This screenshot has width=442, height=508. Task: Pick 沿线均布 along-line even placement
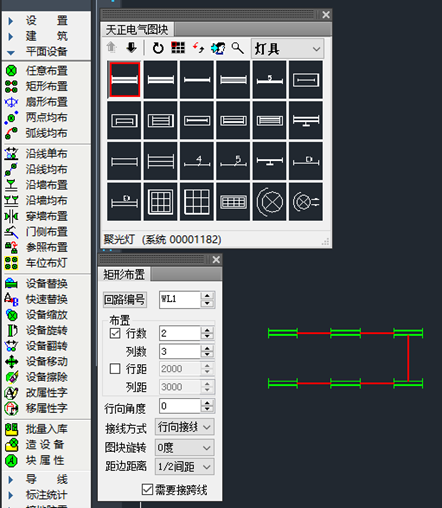coord(37,169)
